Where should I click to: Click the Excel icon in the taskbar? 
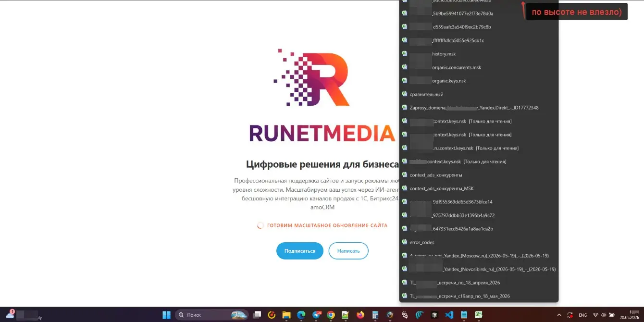click(x=478, y=315)
